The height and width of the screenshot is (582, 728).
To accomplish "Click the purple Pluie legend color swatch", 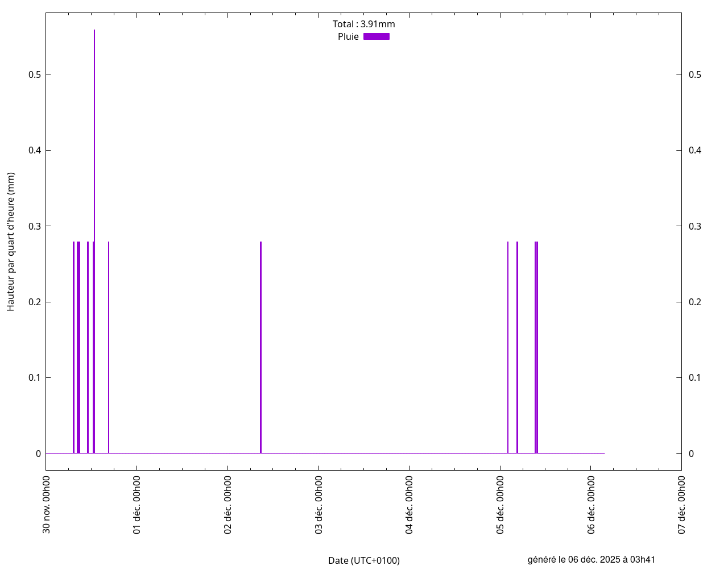I will pyautogui.click(x=376, y=36).
